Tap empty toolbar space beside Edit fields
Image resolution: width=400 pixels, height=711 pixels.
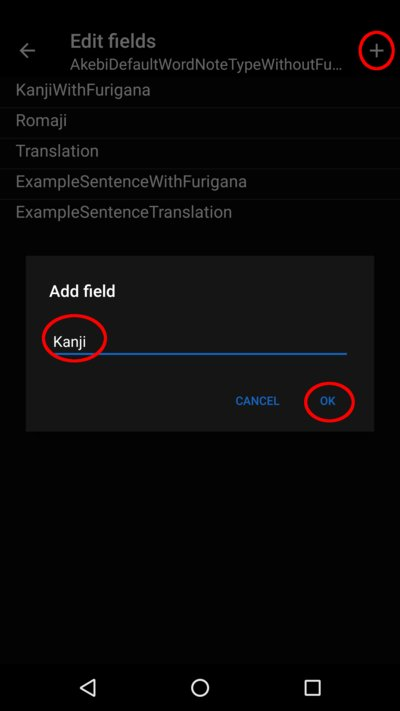pyautogui.click(x=259, y=42)
